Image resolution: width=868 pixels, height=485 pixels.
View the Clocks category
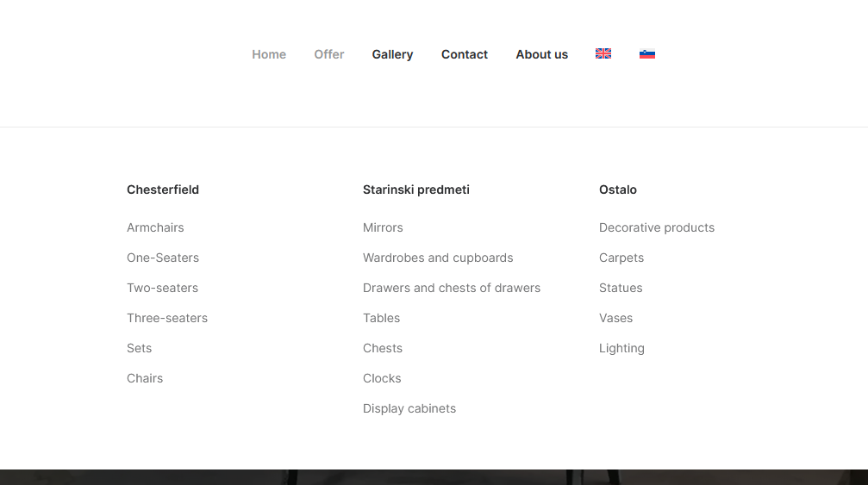tap(382, 378)
